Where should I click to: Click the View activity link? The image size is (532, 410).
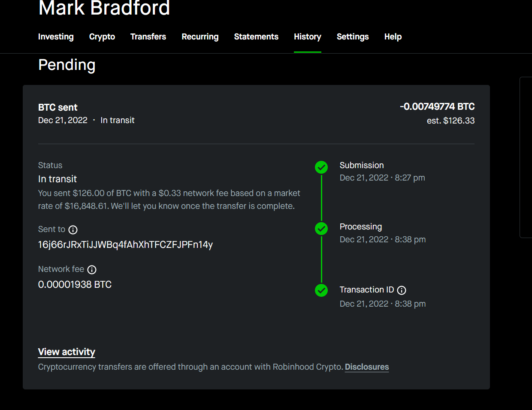[66, 352]
